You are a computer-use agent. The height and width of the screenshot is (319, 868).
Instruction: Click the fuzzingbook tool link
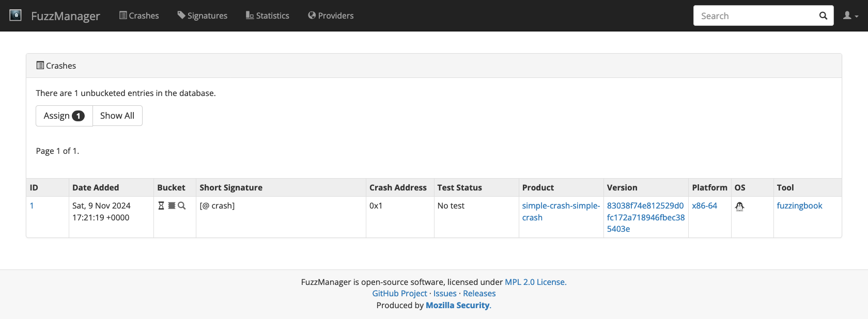[x=799, y=205]
